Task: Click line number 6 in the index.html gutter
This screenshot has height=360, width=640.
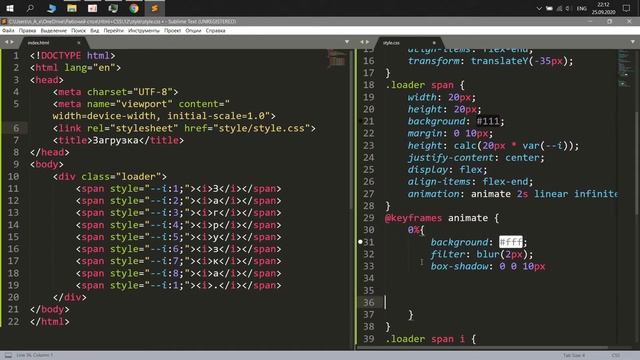Action: tap(16, 128)
